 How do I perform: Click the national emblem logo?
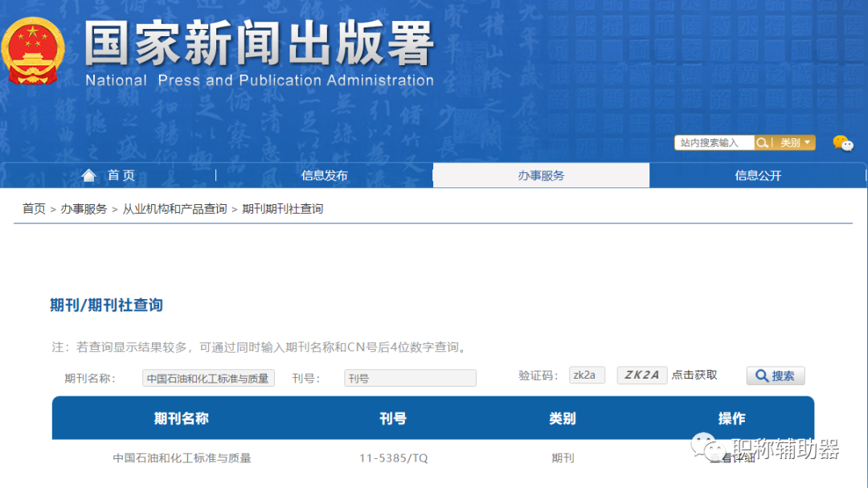tap(34, 50)
